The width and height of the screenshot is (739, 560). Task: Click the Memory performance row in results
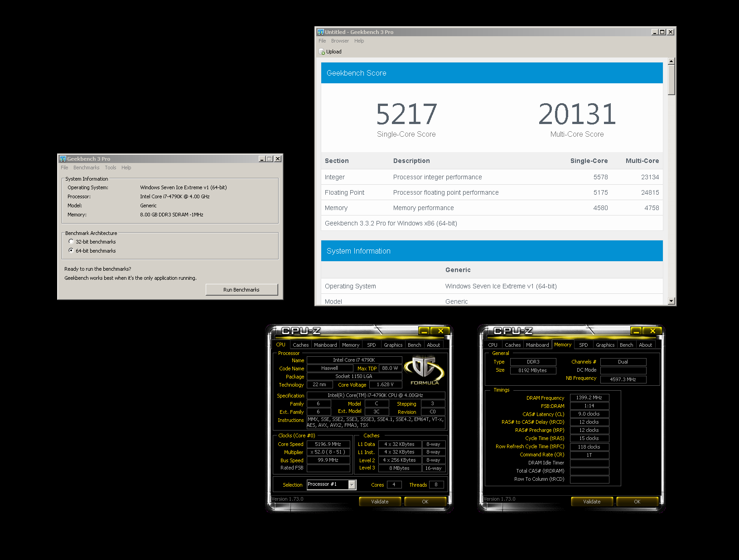pos(492,208)
